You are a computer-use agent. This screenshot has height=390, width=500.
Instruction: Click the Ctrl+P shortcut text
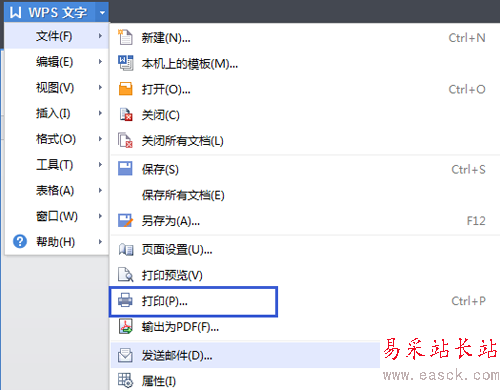coord(468,301)
